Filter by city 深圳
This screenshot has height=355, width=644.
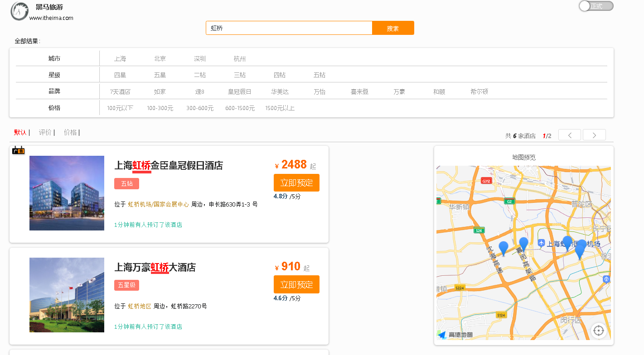pos(200,59)
